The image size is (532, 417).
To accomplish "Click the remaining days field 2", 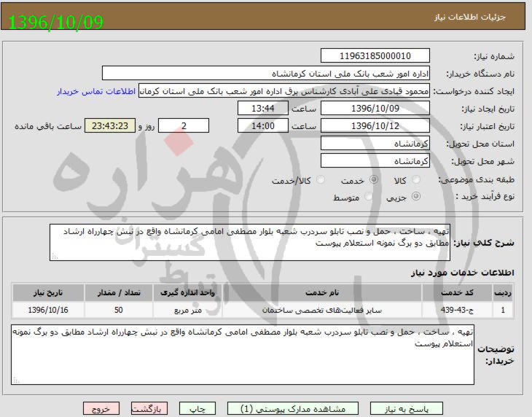I will click(x=184, y=126).
